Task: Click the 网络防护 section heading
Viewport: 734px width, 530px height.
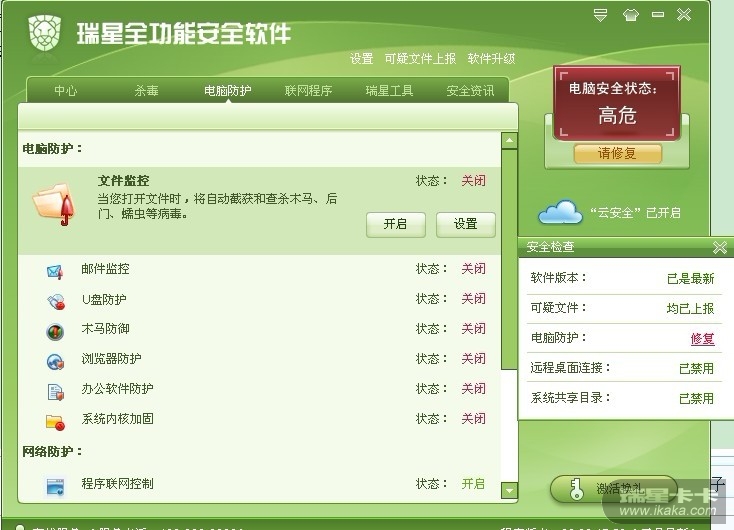Action: (51, 452)
